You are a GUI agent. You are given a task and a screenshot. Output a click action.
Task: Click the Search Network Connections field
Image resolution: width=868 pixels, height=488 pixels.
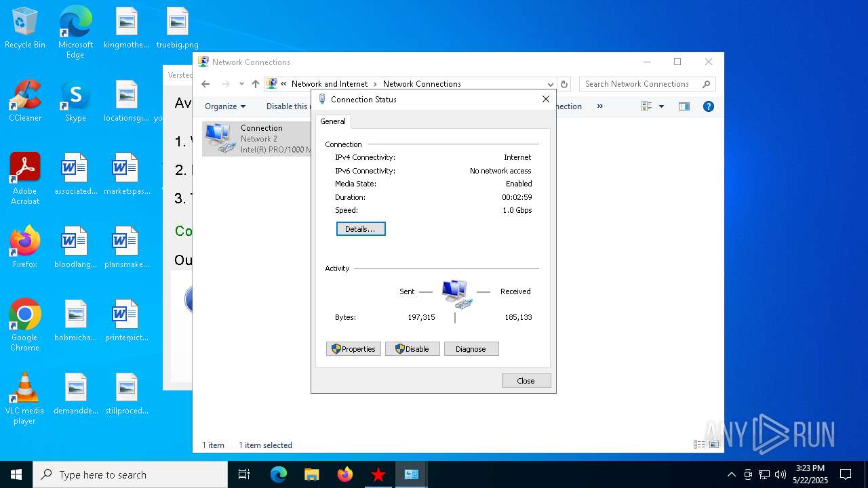[x=647, y=84]
